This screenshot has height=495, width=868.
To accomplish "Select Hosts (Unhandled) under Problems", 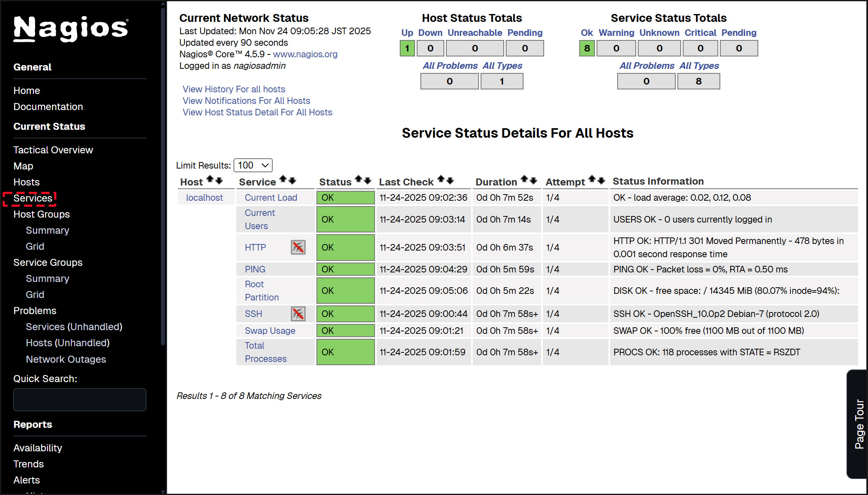I will (68, 343).
